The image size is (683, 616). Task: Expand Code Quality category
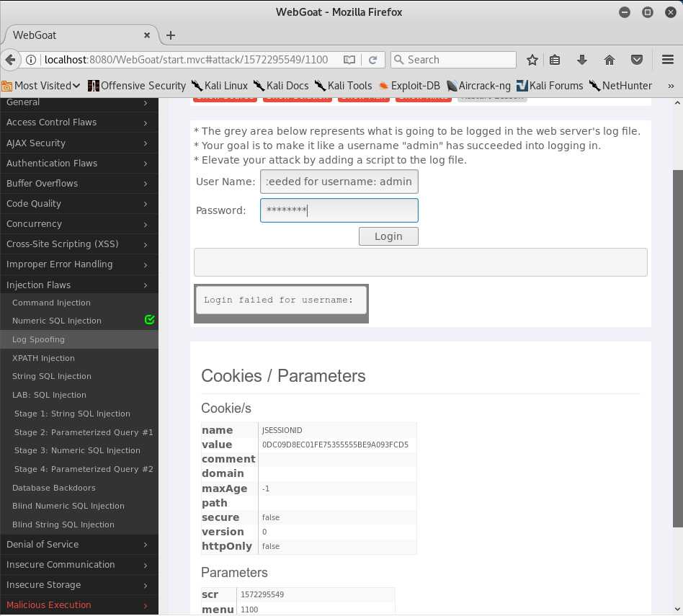[x=79, y=203]
